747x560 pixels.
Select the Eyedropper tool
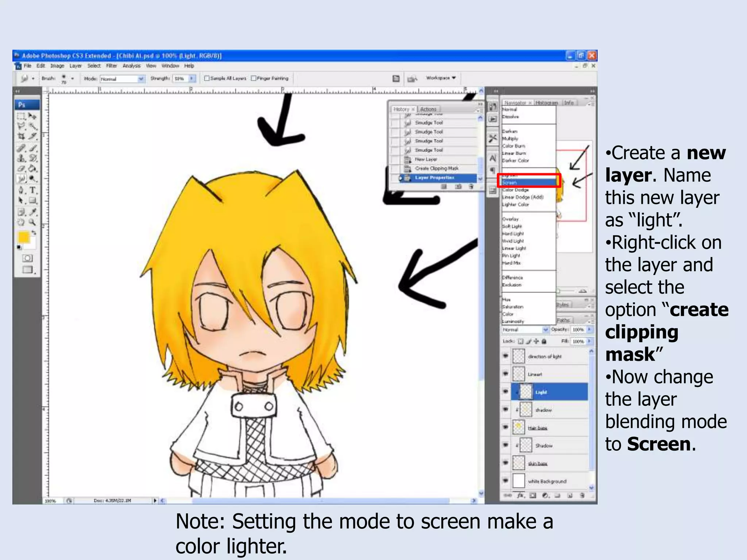pos(32,212)
